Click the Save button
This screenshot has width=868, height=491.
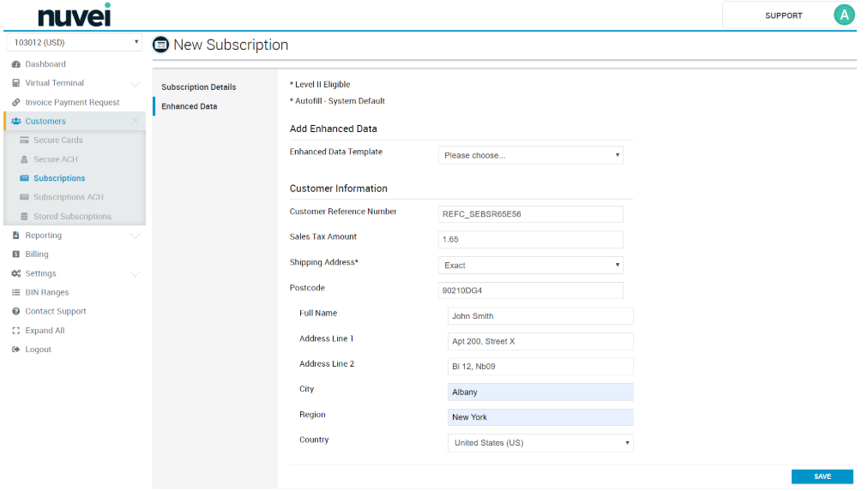(822, 476)
